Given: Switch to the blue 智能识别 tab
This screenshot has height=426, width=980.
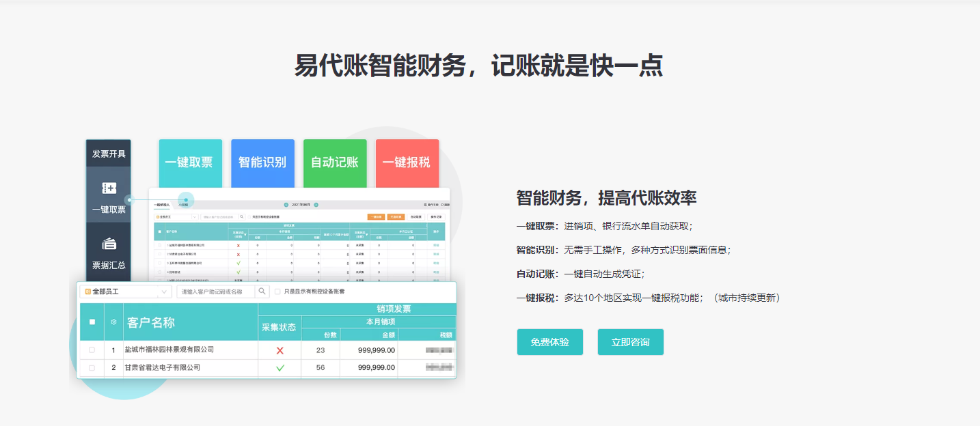Looking at the screenshot, I should coord(262,162).
